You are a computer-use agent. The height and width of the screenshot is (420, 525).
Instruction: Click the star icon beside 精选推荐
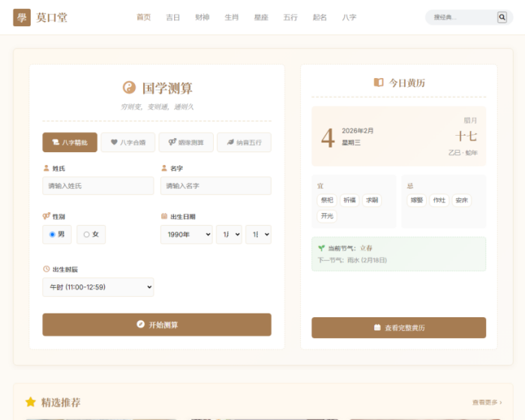point(31,402)
